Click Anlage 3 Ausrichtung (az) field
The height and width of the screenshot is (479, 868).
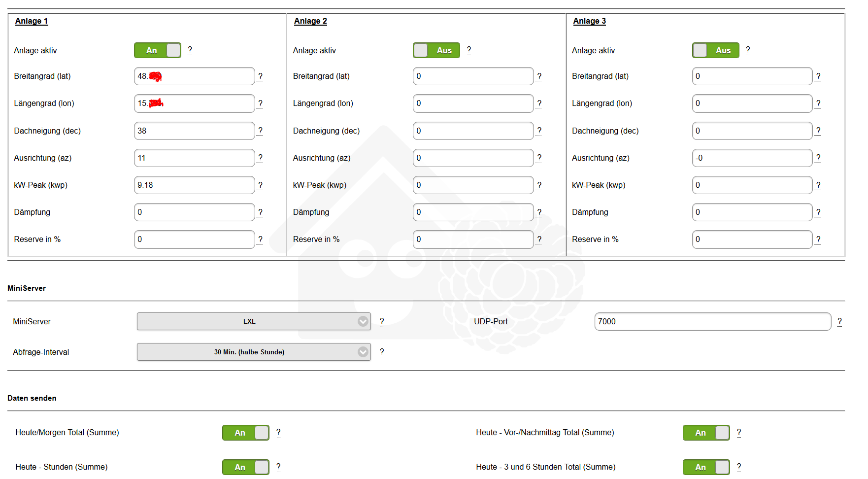point(752,158)
